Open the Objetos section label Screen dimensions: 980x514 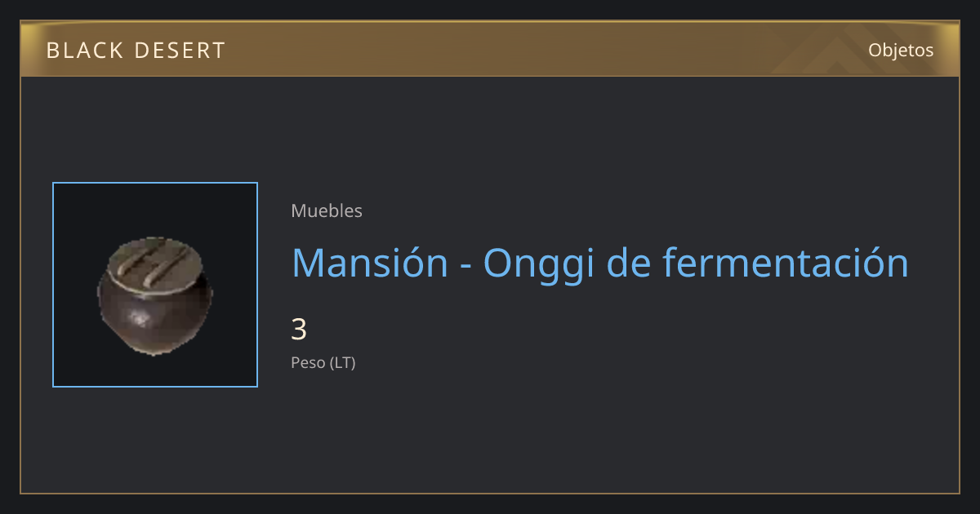[x=901, y=50]
